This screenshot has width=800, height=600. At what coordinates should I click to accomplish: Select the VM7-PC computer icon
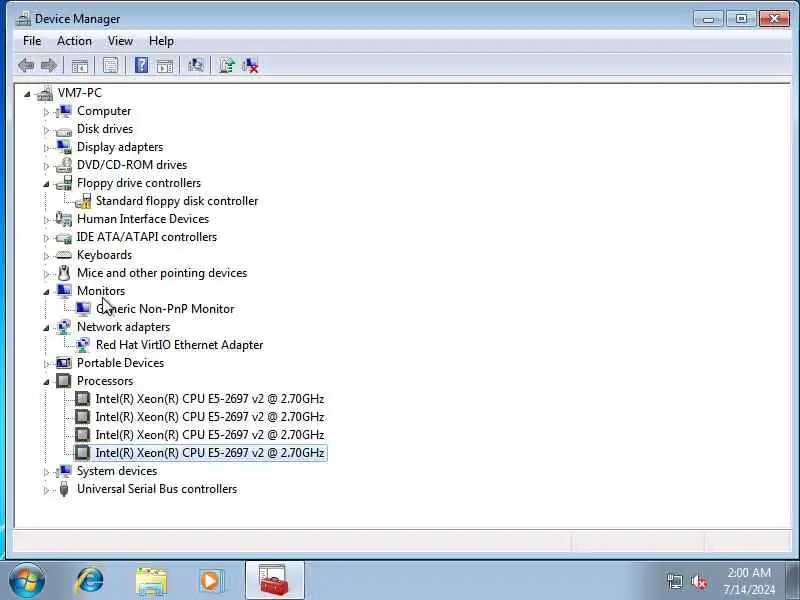pos(45,93)
